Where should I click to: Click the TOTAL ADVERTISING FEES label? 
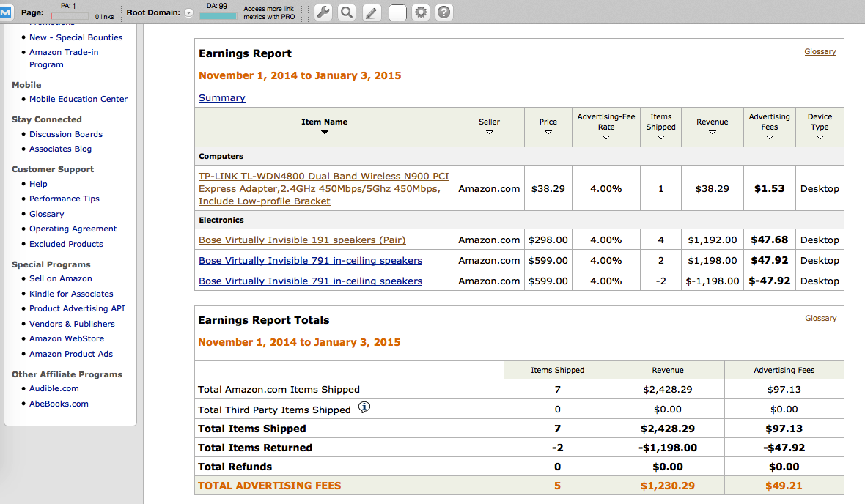[x=269, y=486]
